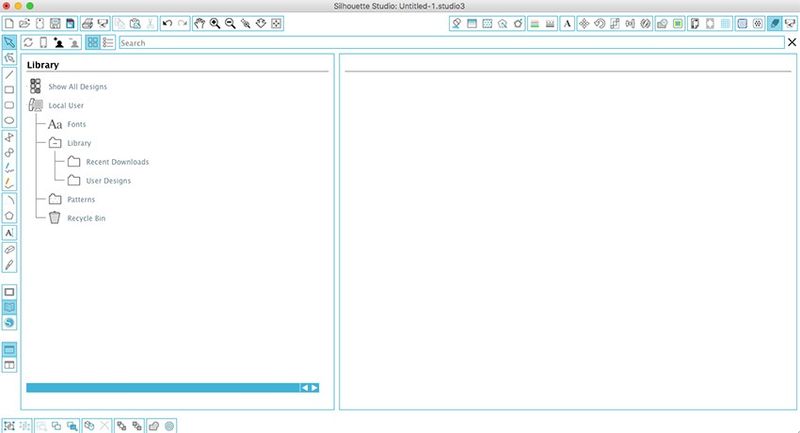This screenshot has width=800, height=433.
Task: Create a new document with the blank page icon
Action: tap(9, 23)
